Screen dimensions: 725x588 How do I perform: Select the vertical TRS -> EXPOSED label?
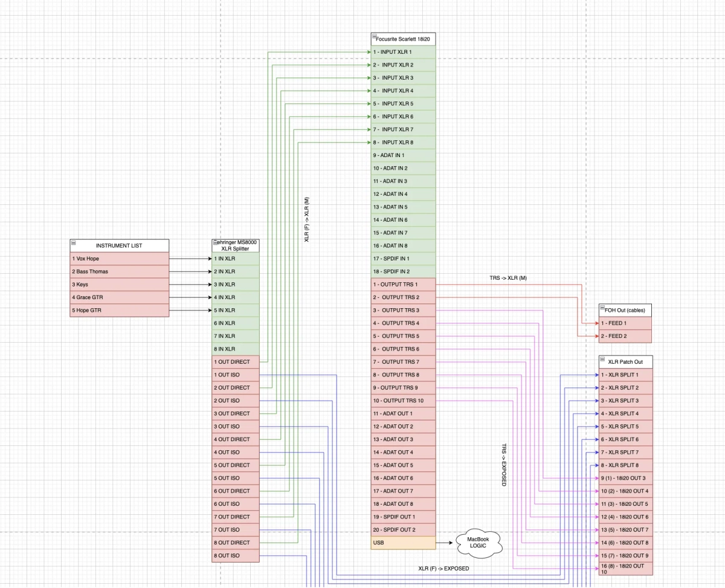(504, 465)
